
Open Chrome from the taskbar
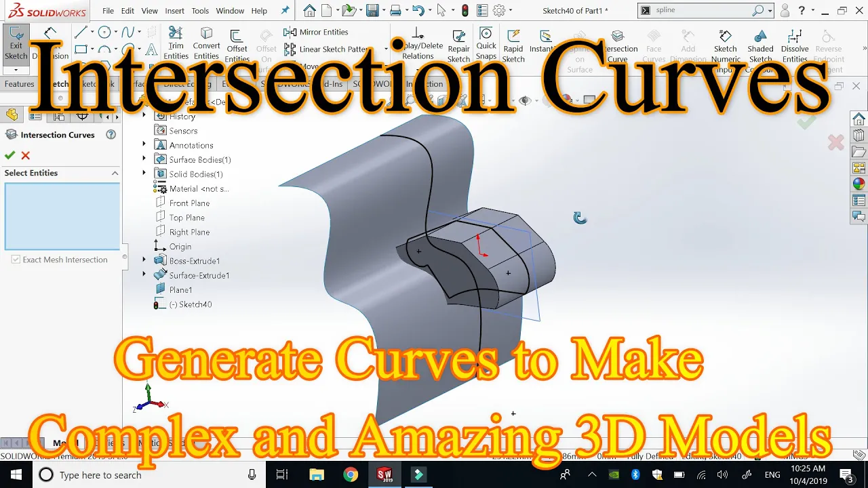(x=351, y=474)
